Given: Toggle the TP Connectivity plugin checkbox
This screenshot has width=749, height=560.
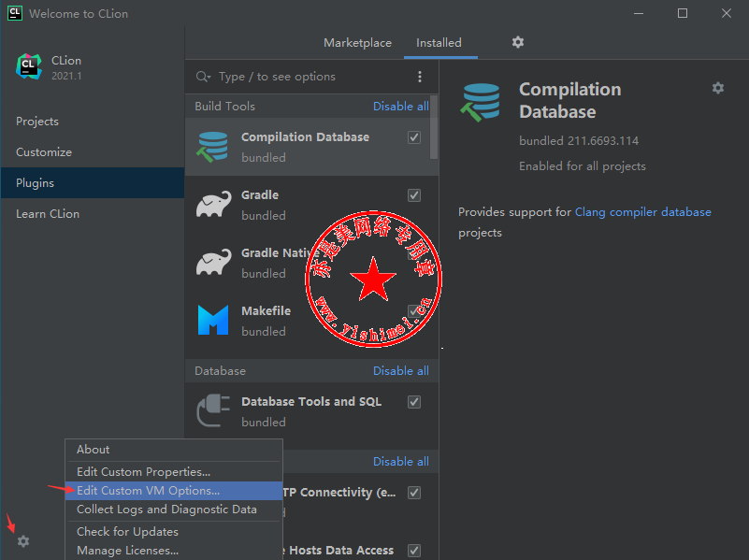Looking at the screenshot, I should [414, 493].
